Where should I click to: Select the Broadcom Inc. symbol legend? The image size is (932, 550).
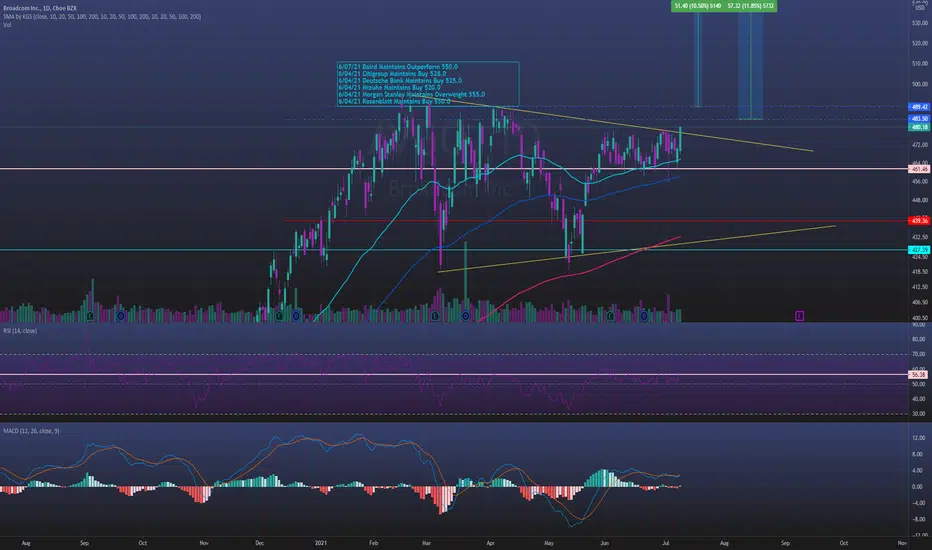coord(39,8)
